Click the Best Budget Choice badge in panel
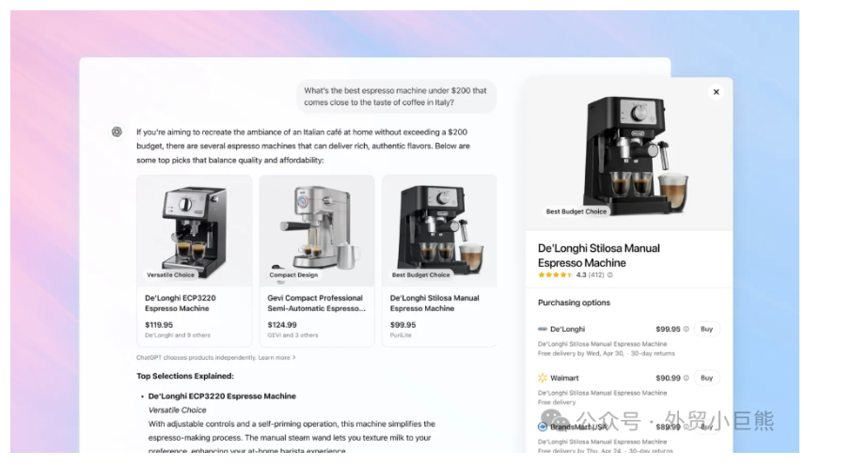 [576, 211]
